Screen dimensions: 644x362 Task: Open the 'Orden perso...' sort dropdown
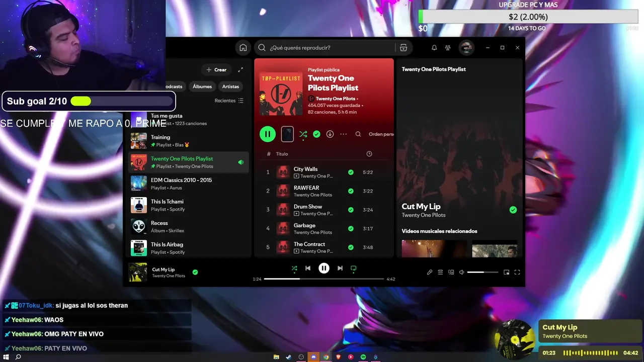pos(381,134)
